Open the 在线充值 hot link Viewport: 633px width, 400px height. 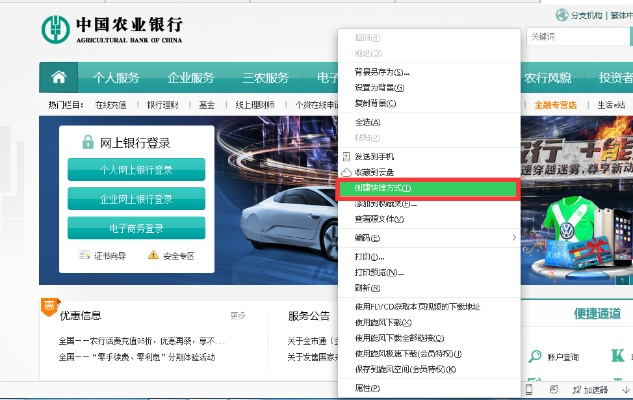111,105
